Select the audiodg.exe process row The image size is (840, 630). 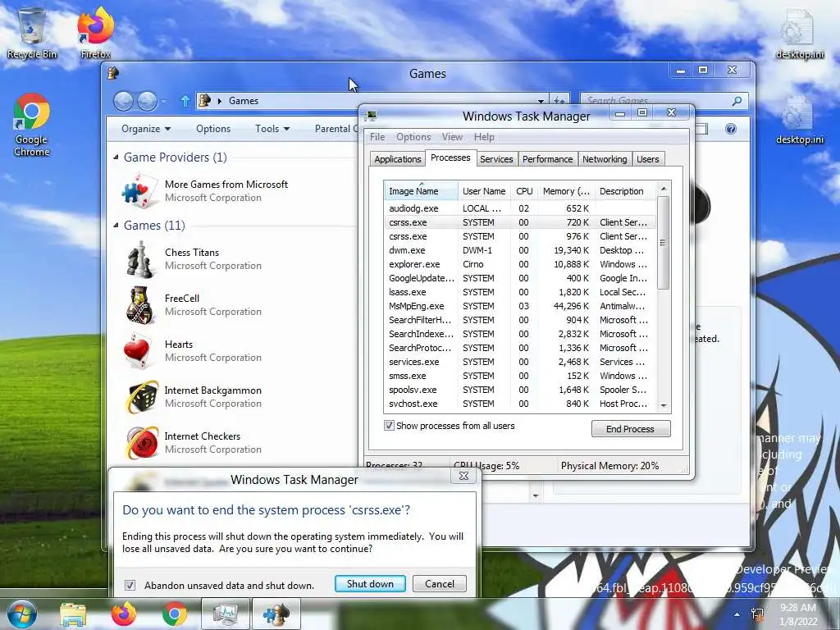pos(519,208)
